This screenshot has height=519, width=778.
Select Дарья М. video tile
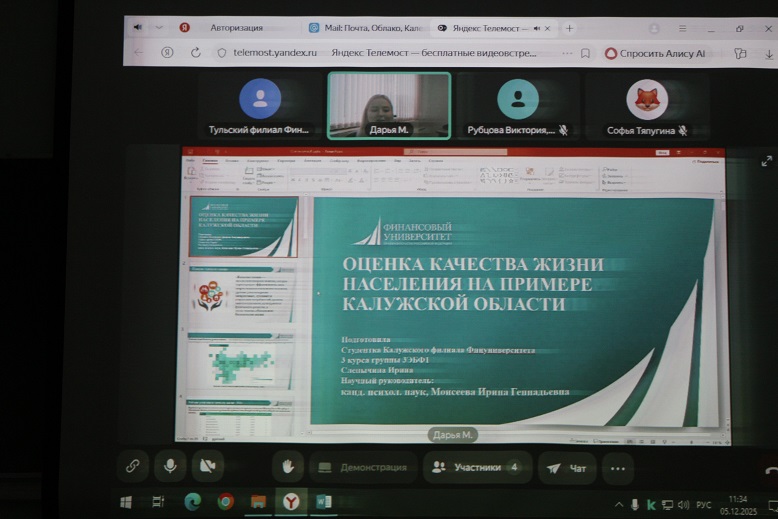(389, 105)
